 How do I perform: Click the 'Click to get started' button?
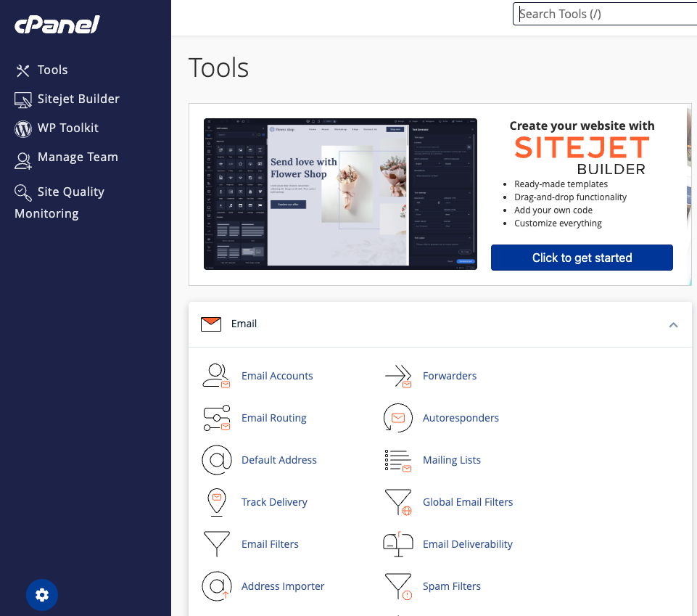(x=582, y=258)
